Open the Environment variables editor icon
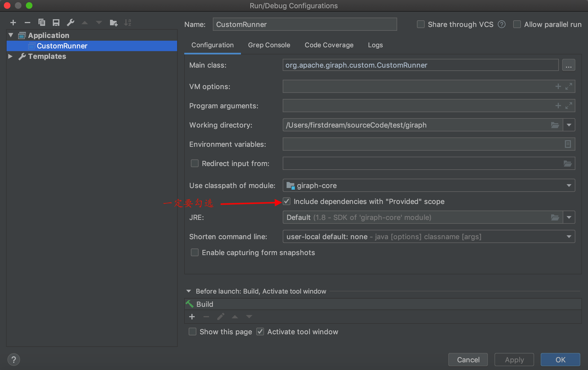The image size is (588, 370). 568,144
